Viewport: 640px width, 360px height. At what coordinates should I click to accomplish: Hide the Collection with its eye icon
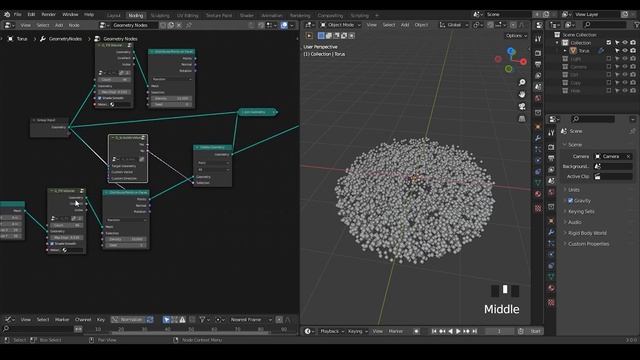(x=624, y=42)
